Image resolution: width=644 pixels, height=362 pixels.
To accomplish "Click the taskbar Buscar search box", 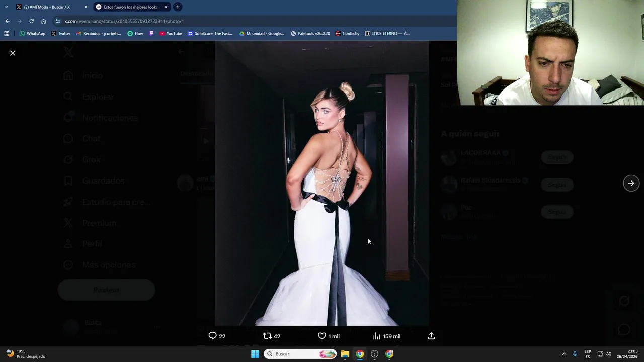I will 300,354.
